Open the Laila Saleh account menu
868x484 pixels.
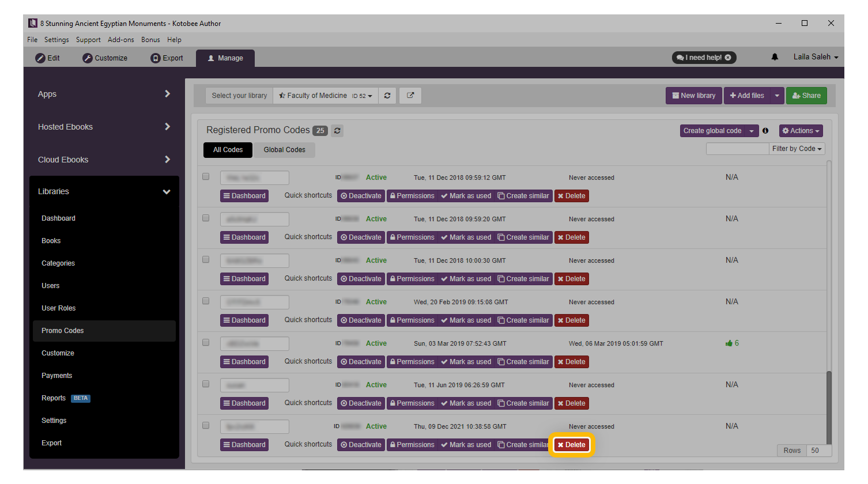[816, 57]
